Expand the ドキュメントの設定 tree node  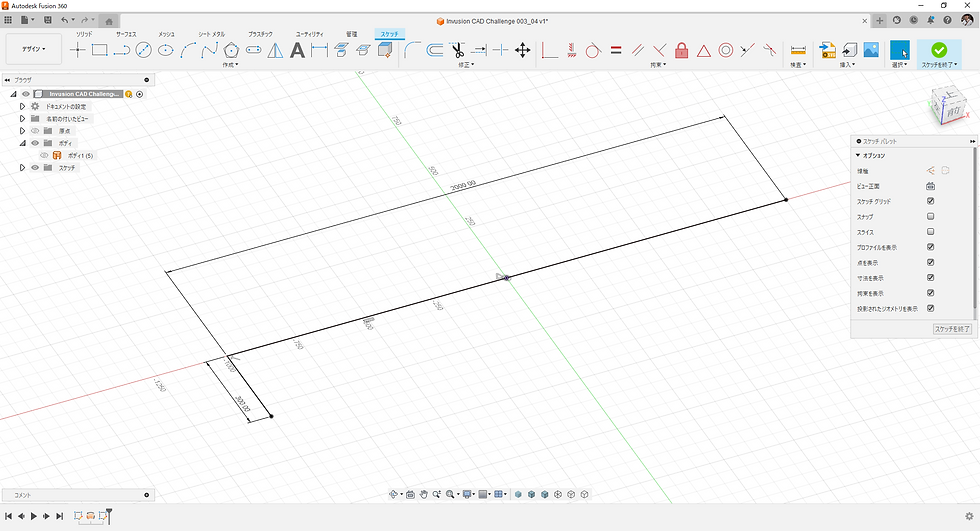[22, 106]
